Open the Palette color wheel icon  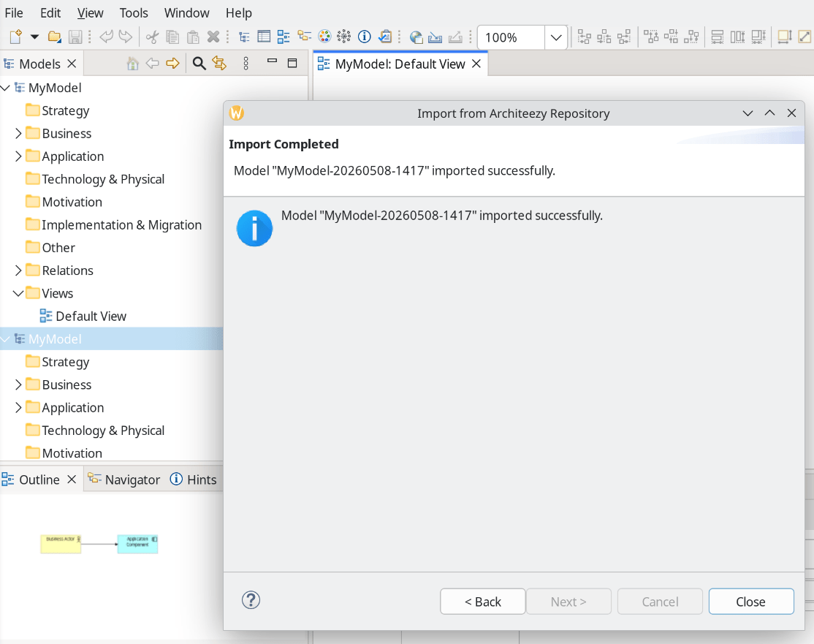pyautogui.click(x=324, y=37)
